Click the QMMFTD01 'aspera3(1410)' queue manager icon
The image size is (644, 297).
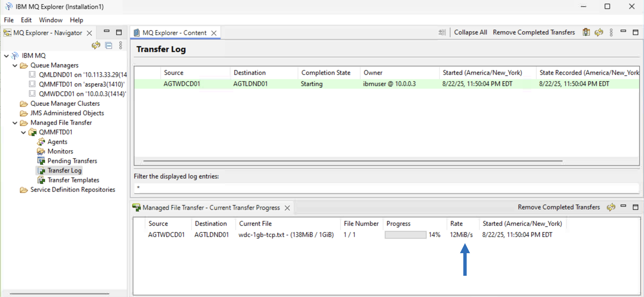32,84
